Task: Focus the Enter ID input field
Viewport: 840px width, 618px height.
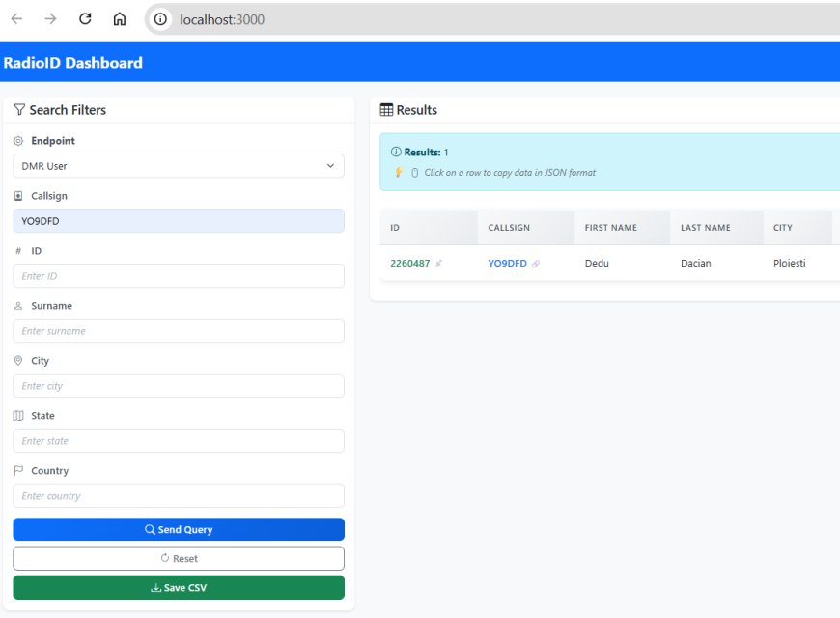Action: tap(179, 276)
